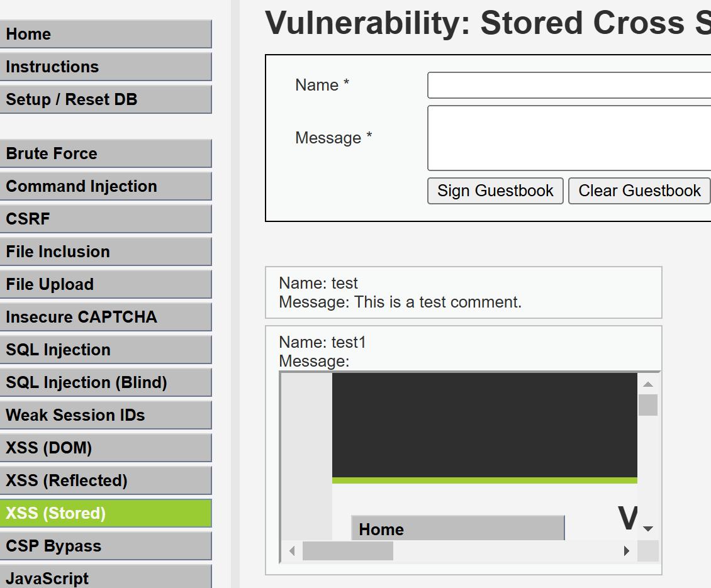The width and height of the screenshot is (711, 588).
Task: Focus the Name input field
Action: click(x=569, y=85)
